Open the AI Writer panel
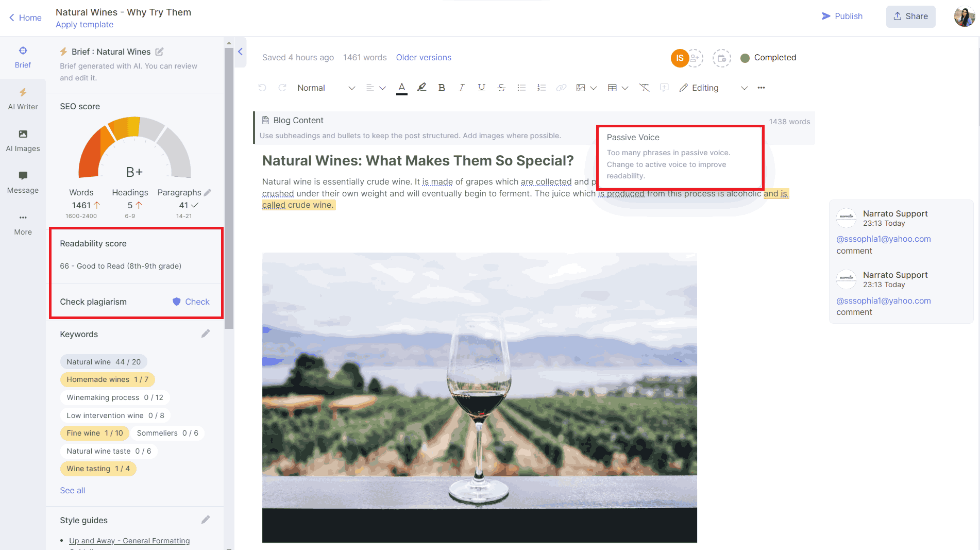980x550 pixels. (x=23, y=99)
